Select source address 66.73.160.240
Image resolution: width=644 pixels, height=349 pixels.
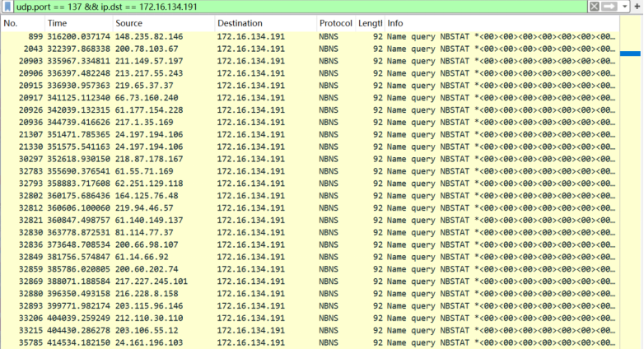[147, 98]
